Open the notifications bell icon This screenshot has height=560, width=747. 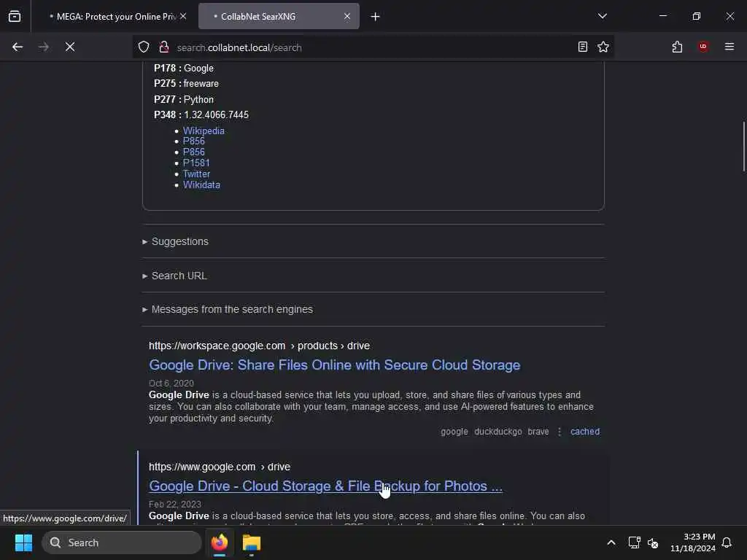(x=727, y=542)
